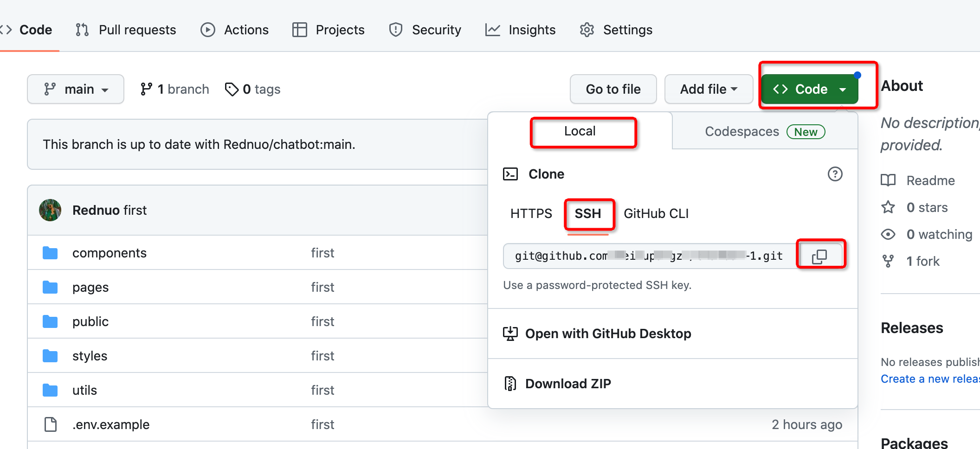
Task: Click the git@github.com clone URL field
Action: 650,256
